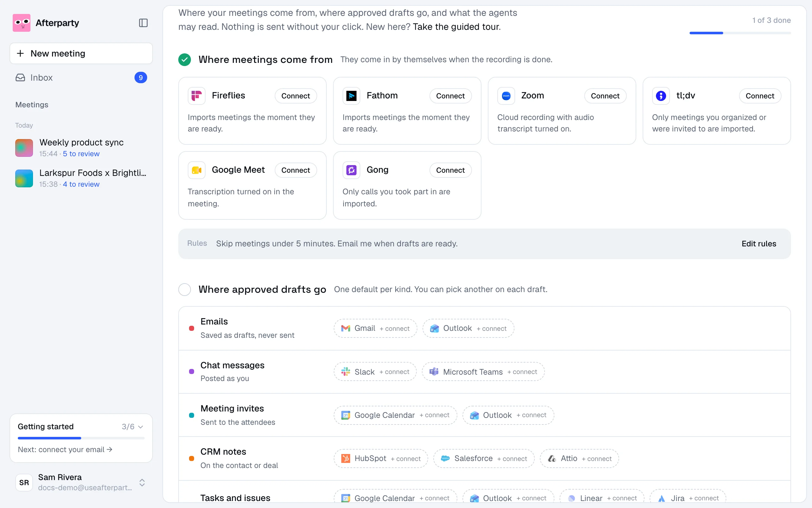The height and width of the screenshot is (508, 812).
Task: Click the Fathom logo icon
Action: coord(351,96)
